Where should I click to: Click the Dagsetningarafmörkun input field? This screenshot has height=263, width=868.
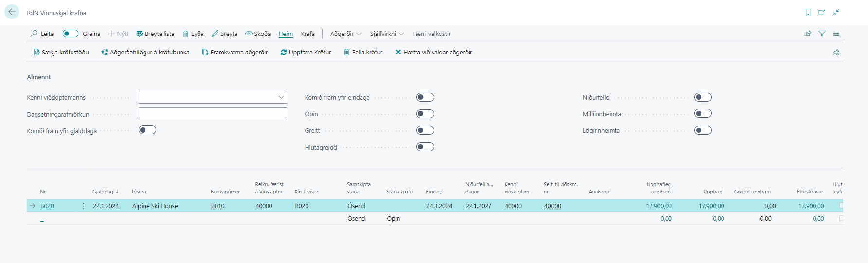tap(213, 114)
